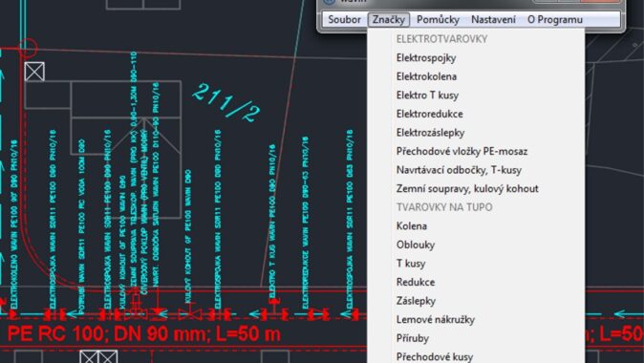Click the Značky menu tab
This screenshot has height=363, width=644.
(389, 20)
